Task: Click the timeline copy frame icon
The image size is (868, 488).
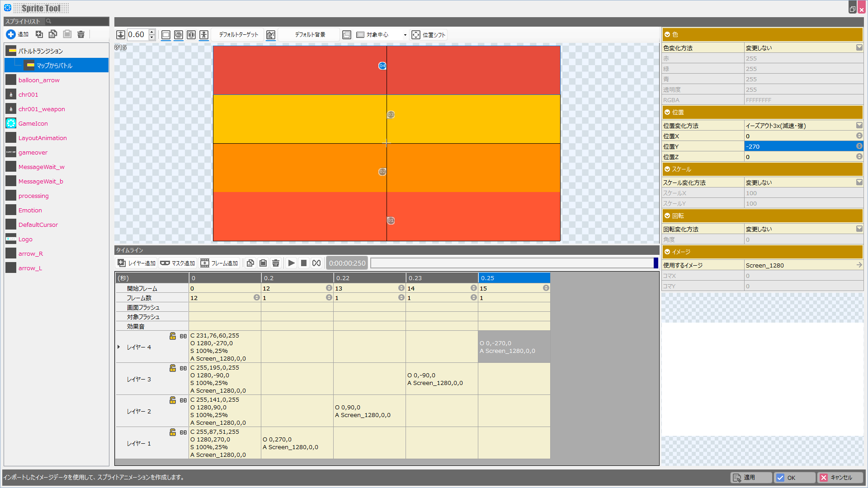Action: [250, 263]
